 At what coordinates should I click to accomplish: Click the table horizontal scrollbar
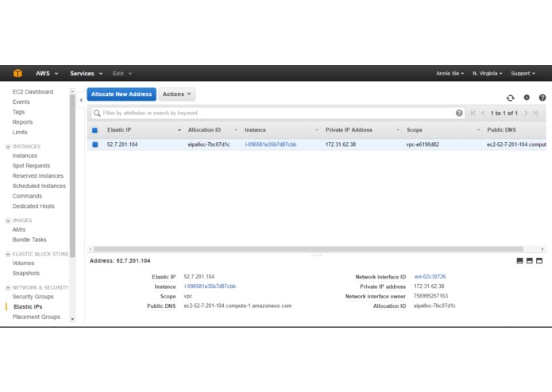(x=308, y=249)
